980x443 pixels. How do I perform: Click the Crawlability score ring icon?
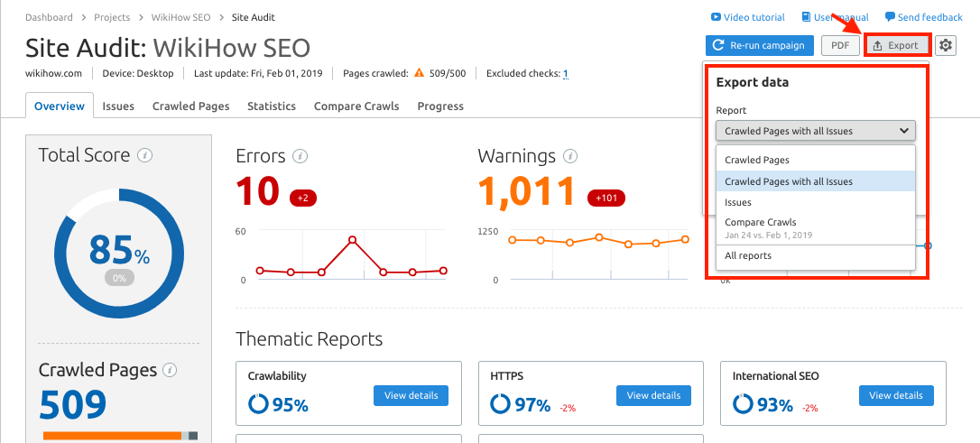(258, 405)
